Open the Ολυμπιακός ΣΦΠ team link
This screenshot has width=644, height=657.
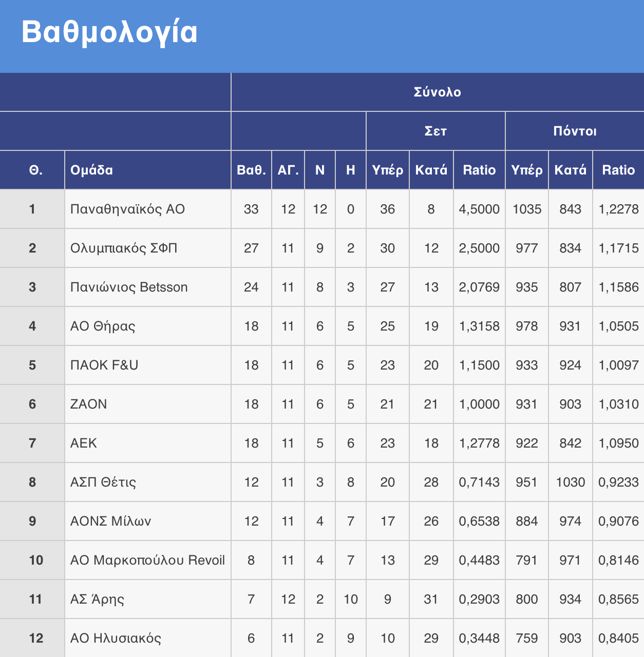[x=124, y=248]
